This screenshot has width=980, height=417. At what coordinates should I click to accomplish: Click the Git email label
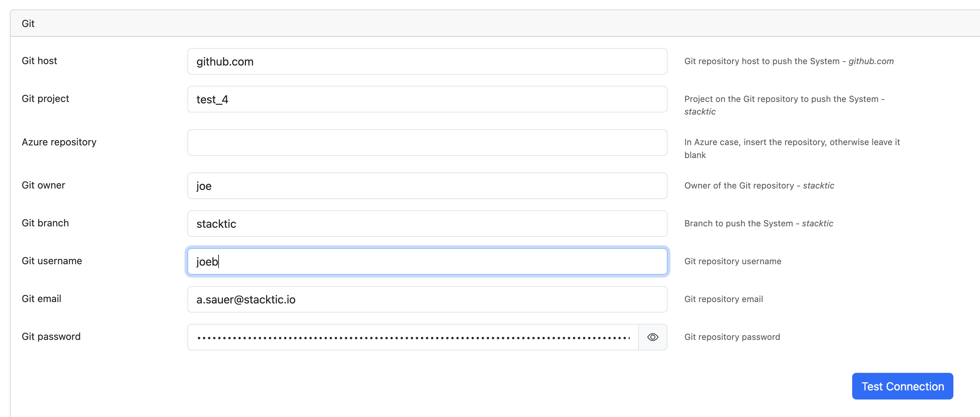point(41,299)
